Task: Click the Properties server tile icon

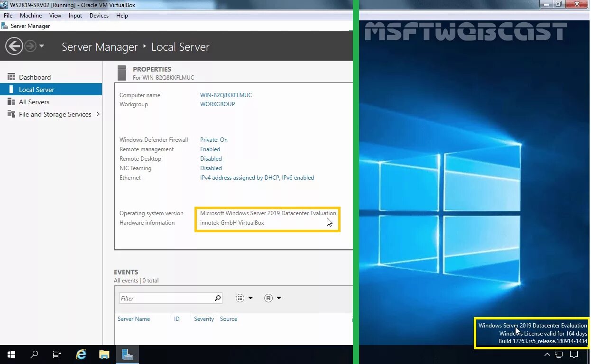Action: [122, 73]
